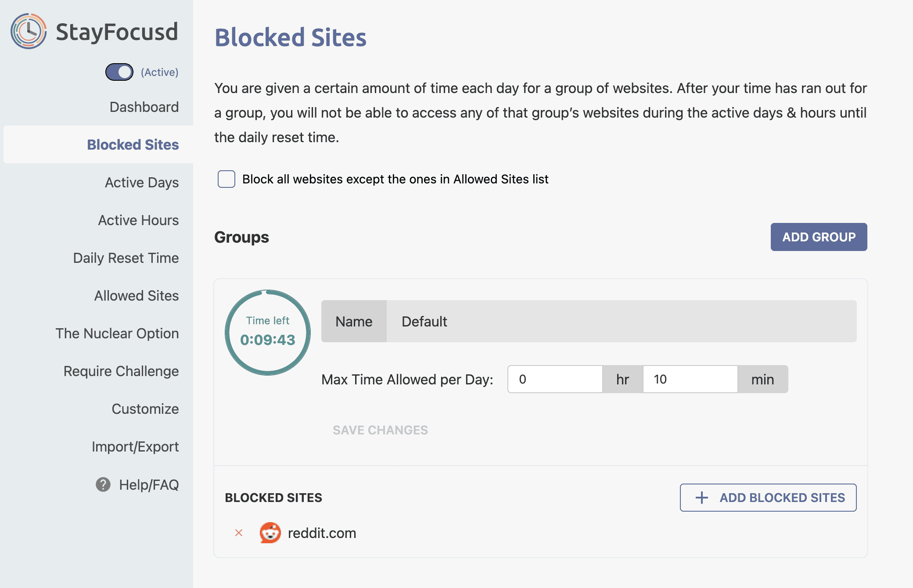Click the Help/FAQ question mark icon

103,484
